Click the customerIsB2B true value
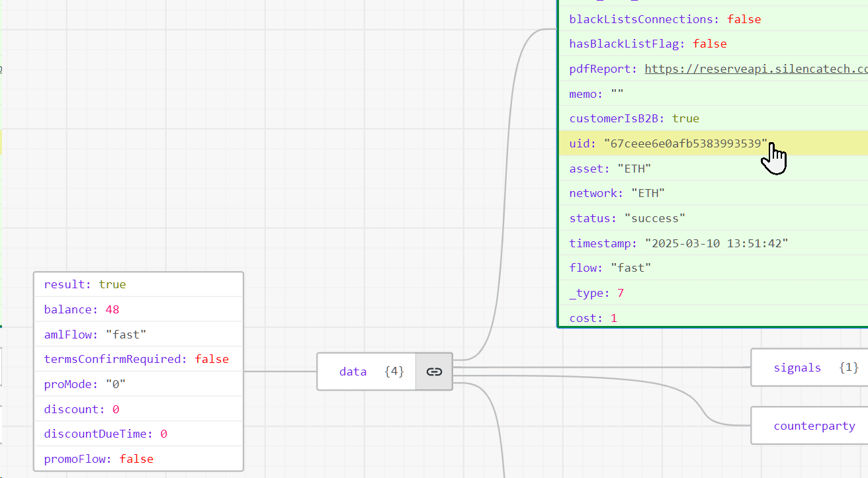 (685, 118)
